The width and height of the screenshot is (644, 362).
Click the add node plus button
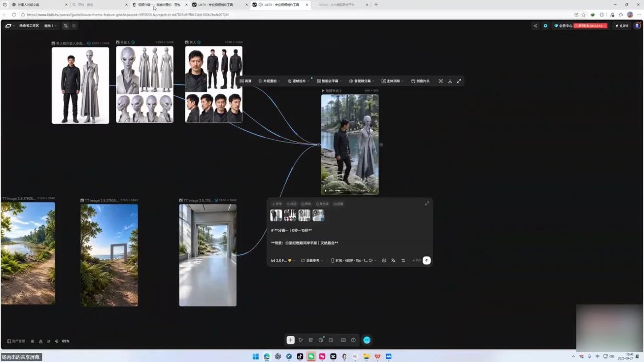click(290, 340)
